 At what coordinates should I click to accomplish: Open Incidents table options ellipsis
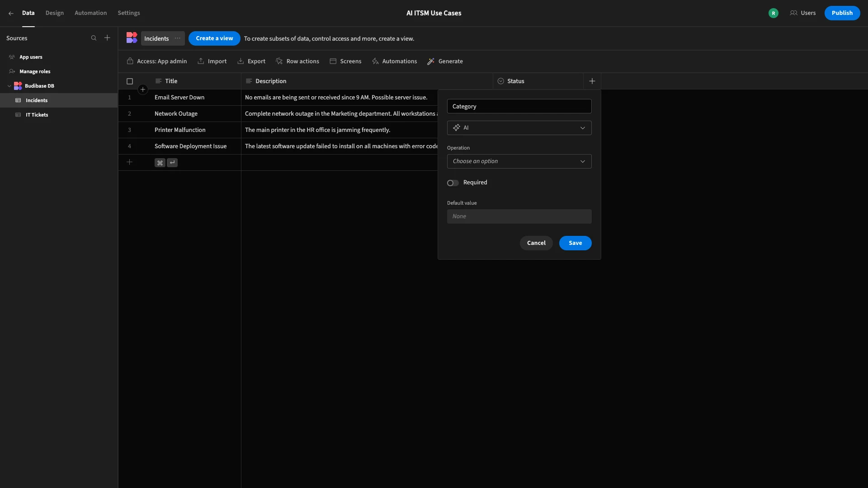pos(178,38)
